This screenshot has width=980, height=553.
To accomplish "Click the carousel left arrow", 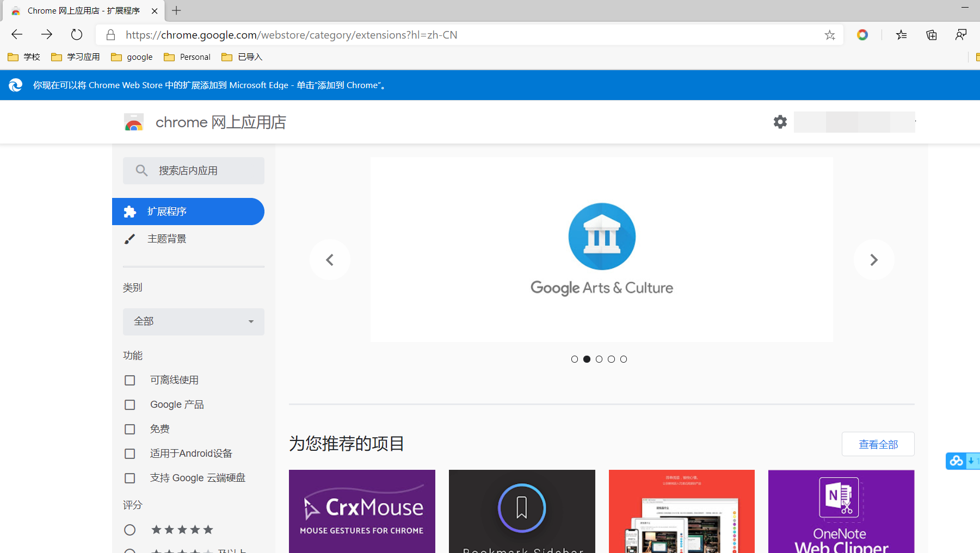I will (x=330, y=259).
